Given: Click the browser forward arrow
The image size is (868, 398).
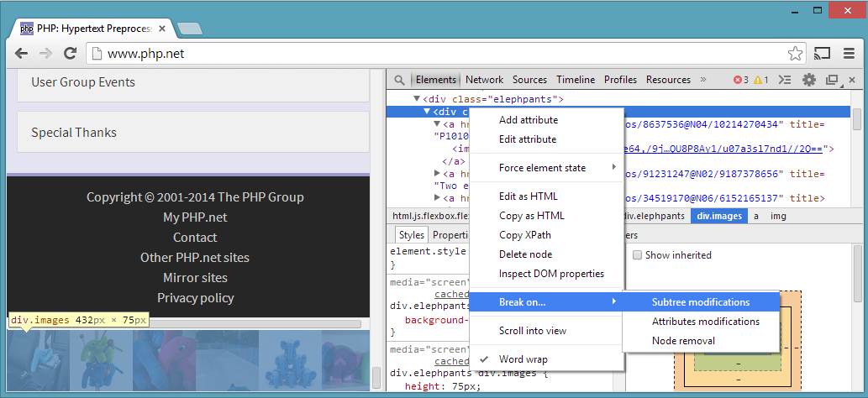Looking at the screenshot, I should (46, 54).
